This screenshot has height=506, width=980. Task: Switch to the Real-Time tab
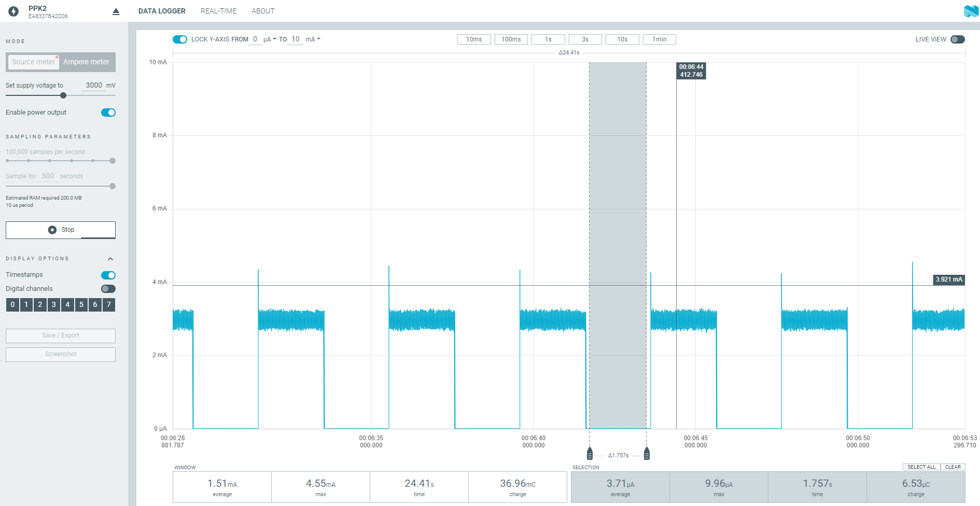[218, 11]
